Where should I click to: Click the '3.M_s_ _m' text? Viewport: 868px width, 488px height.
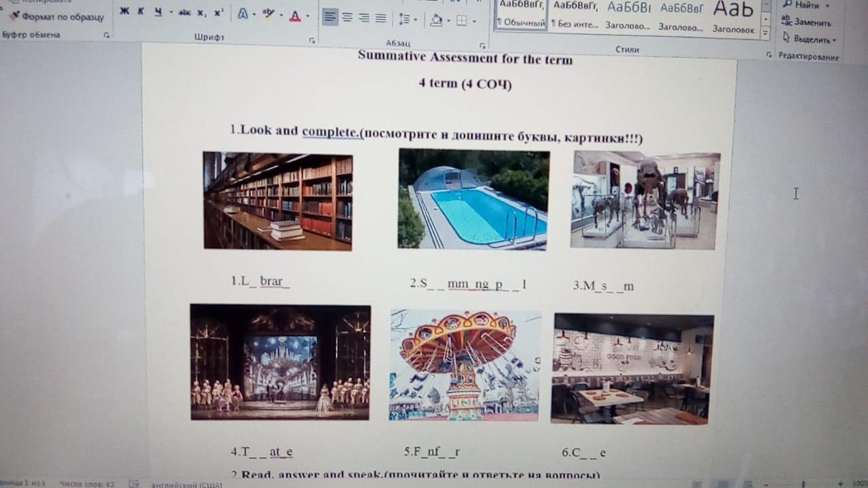[x=604, y=286]
